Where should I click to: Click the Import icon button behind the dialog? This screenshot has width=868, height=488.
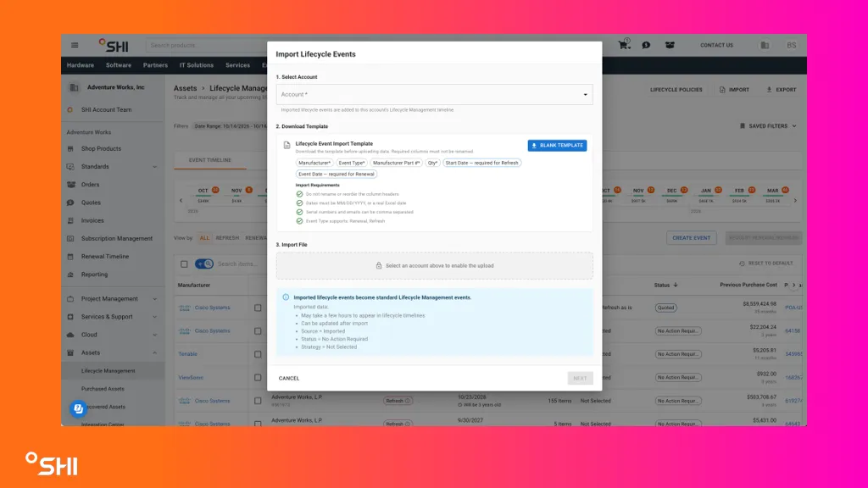[734, 90]
